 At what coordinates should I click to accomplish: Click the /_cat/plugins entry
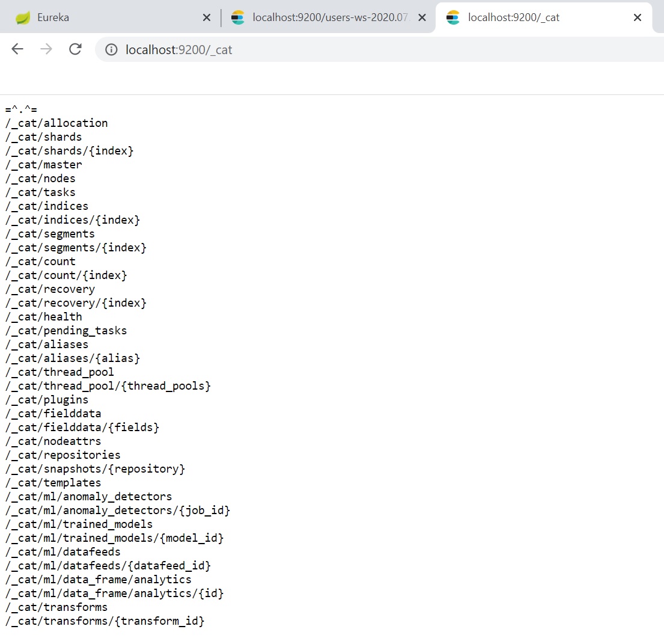click(x=47, y=400)
